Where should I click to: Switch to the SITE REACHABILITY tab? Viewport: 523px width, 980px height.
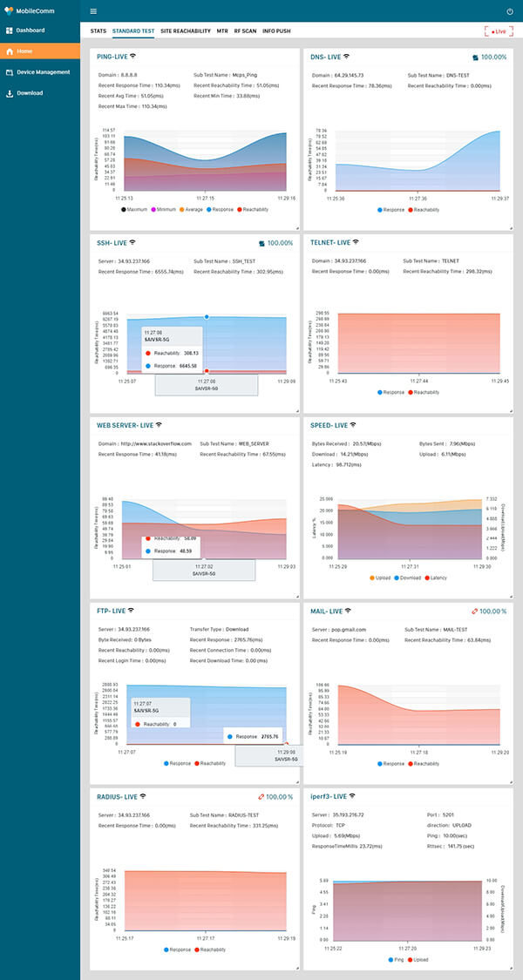tap(185, 30)
